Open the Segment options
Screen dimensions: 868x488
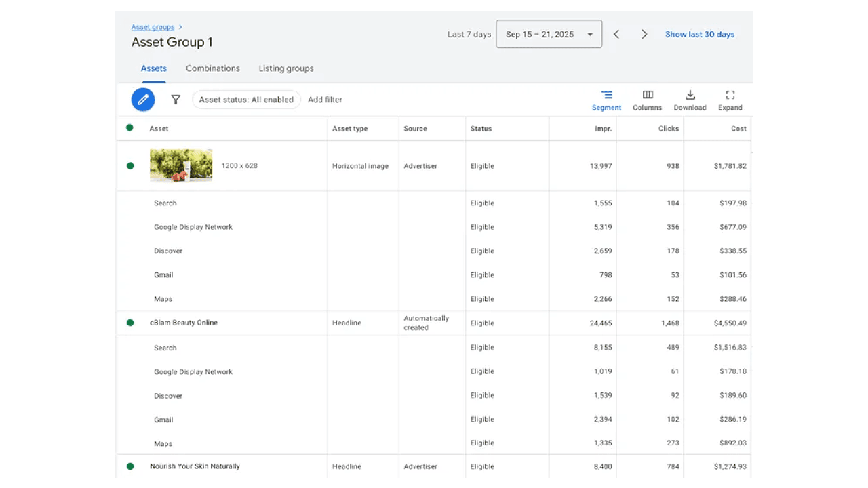[x=606, y=100]
